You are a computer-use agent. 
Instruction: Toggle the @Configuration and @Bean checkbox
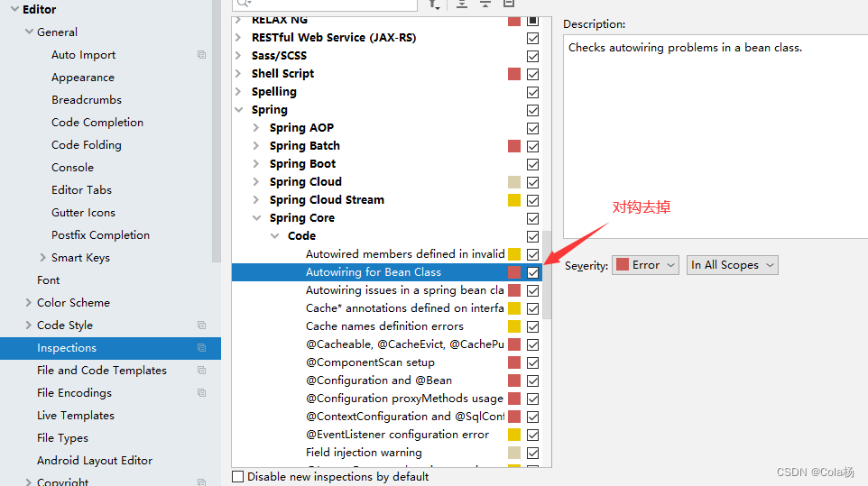[532, 381]
